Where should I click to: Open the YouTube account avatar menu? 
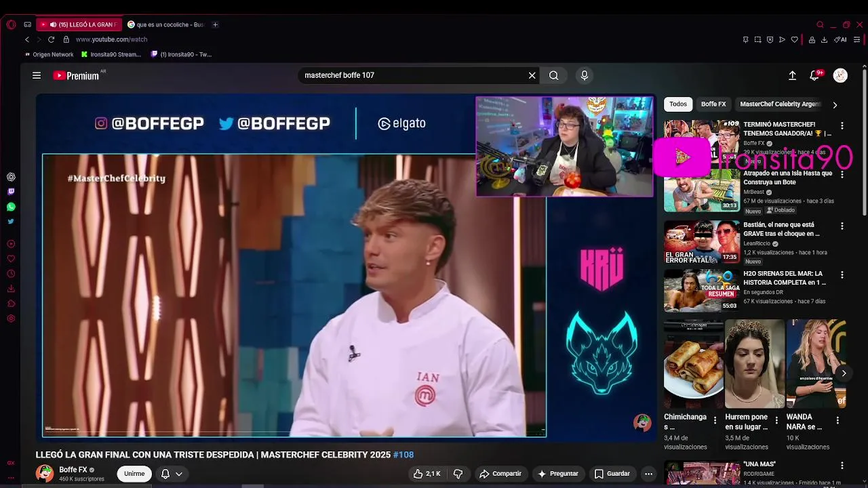(x=840, y=75)
